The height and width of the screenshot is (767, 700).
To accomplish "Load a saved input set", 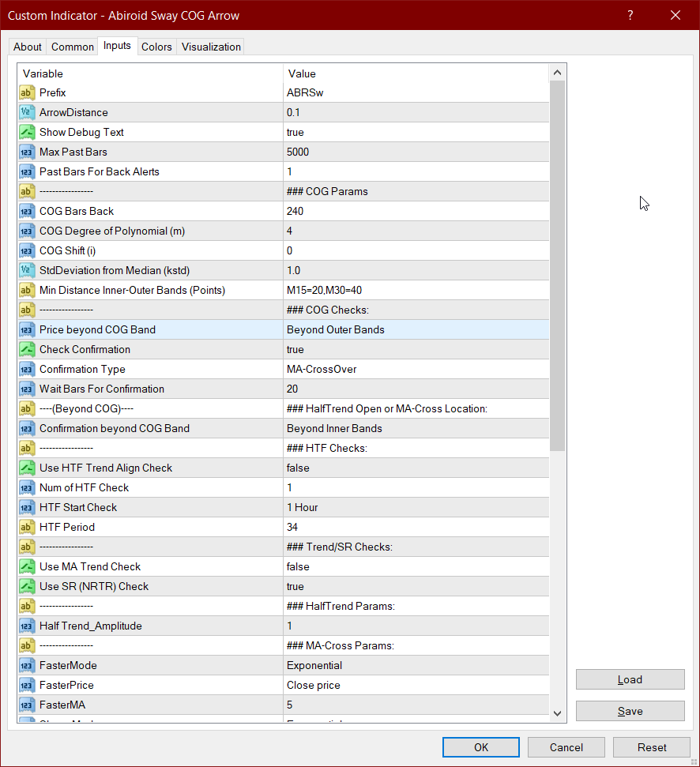I will 630,679.
